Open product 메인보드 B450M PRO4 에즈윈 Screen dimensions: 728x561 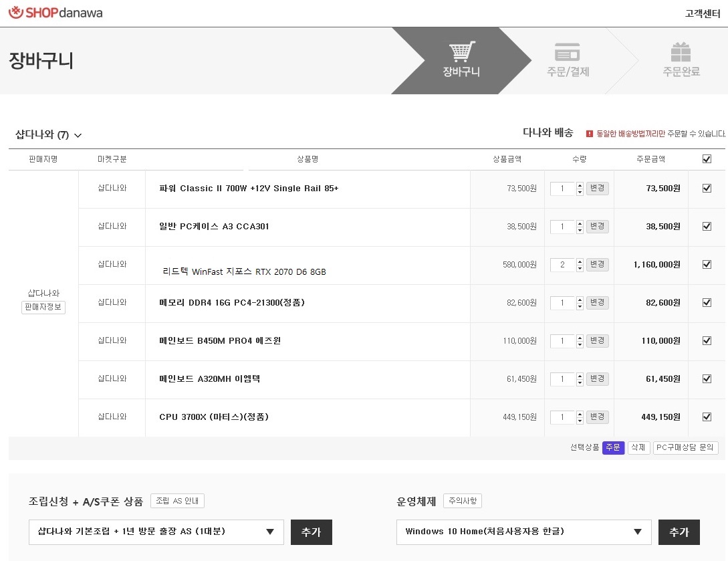click(x=220, y=340)
